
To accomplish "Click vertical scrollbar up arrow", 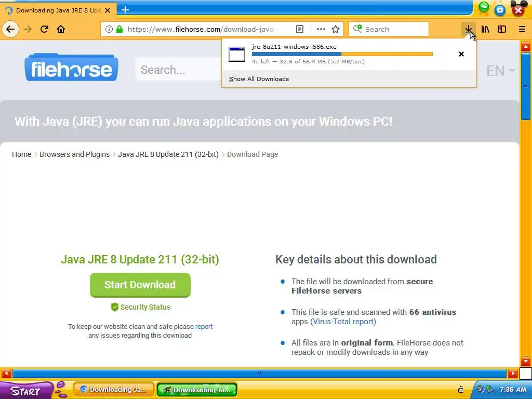I will [x=526, y=46].
